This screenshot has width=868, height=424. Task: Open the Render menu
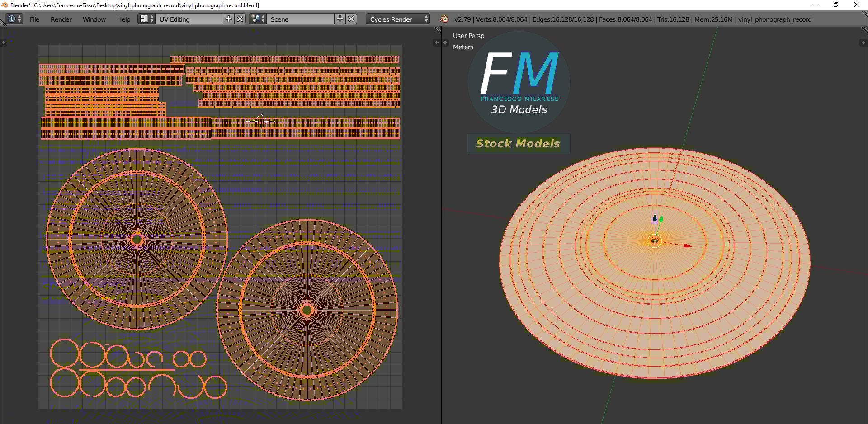(x=61, y=19)
